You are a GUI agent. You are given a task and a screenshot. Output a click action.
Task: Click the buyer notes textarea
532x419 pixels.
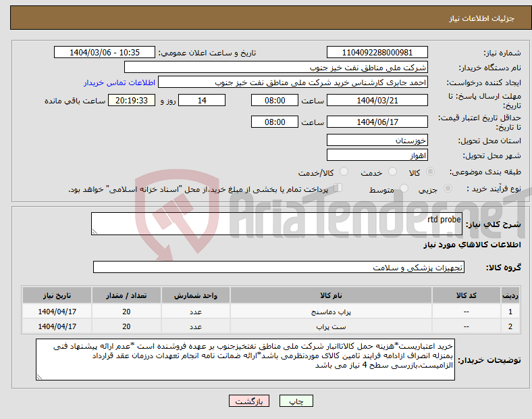(245, 360)
